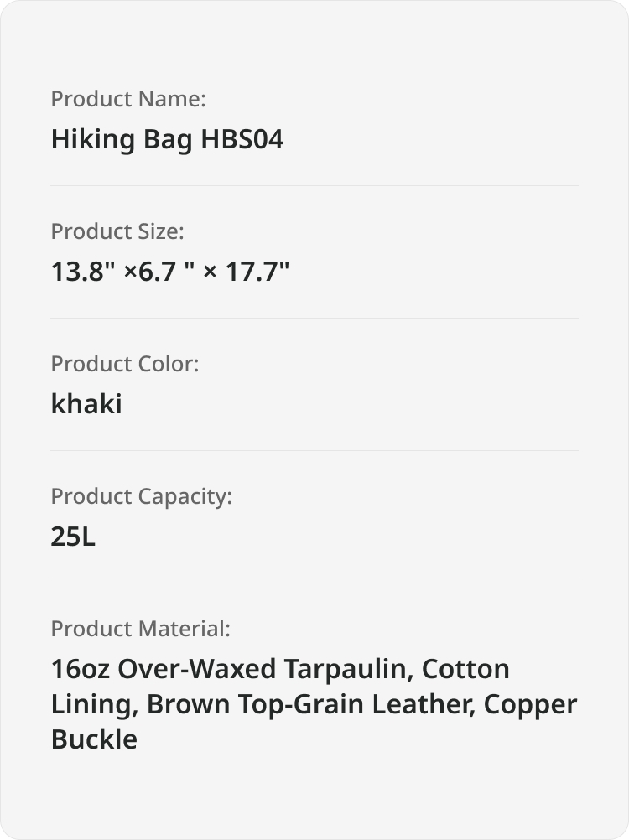Click the Product Capacity label
Viewport: 629px width, 840px height.
(142, 496)
